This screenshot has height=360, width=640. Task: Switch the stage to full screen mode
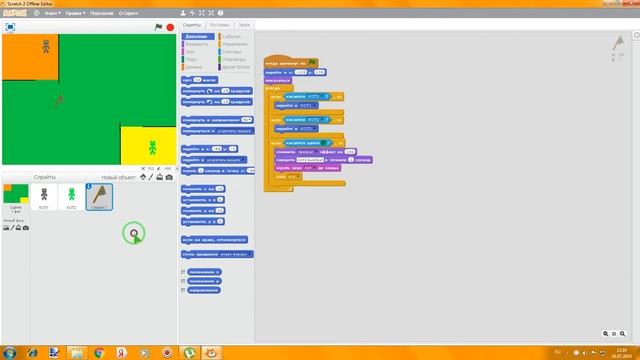(10, 27)
